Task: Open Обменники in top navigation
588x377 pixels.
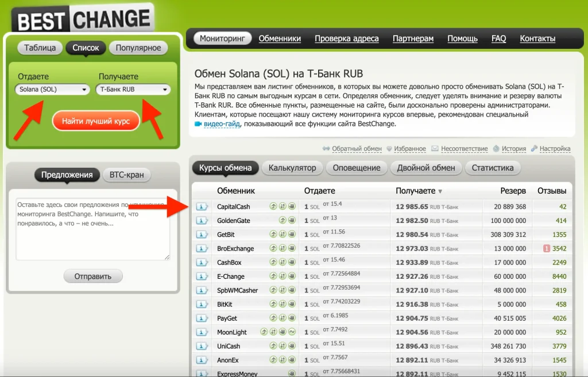Action: coord(280,39)
